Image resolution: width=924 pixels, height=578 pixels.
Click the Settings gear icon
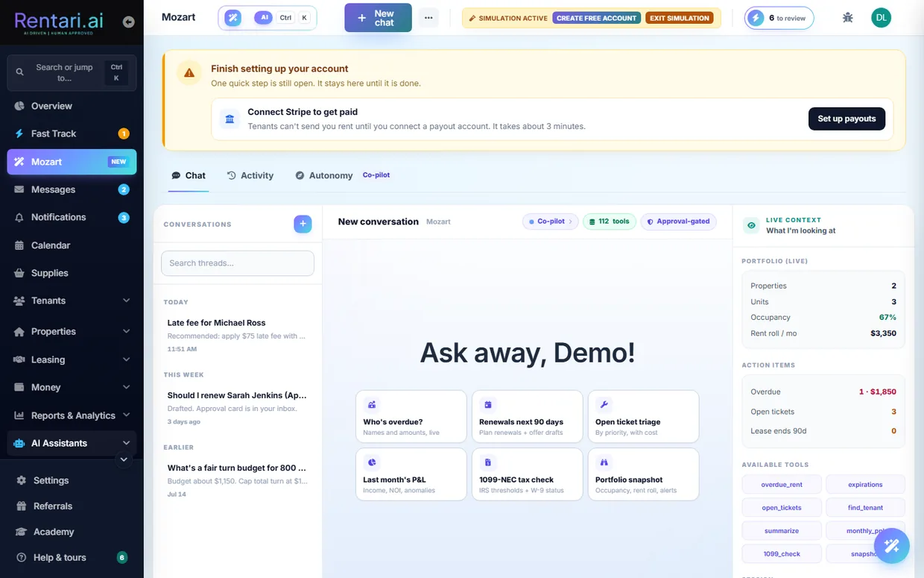pyautogui.click(x=21, y=480)
